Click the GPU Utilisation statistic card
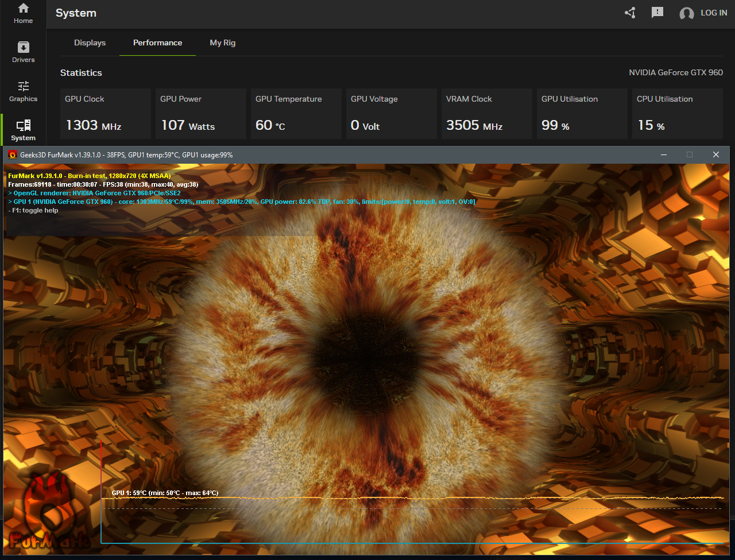735x560 pixels. tap(582, 114)
